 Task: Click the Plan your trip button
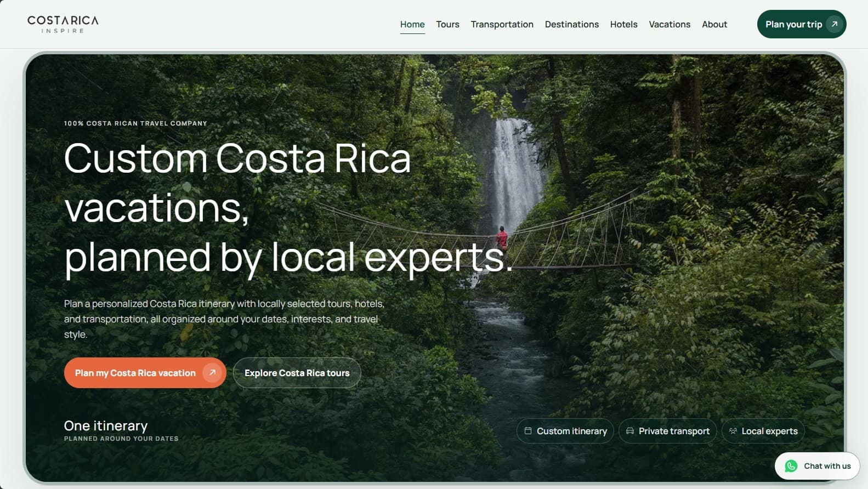point(802,24)
